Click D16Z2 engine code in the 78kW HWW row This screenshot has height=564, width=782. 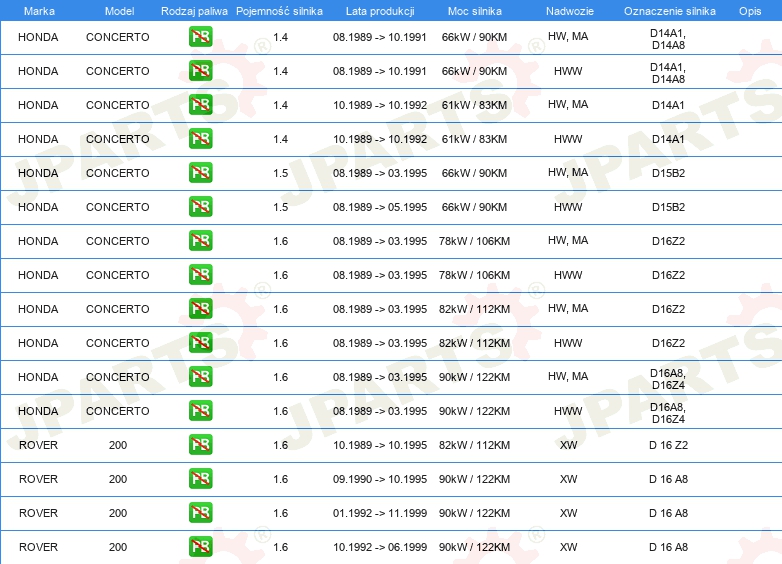(x=668, y=275)
